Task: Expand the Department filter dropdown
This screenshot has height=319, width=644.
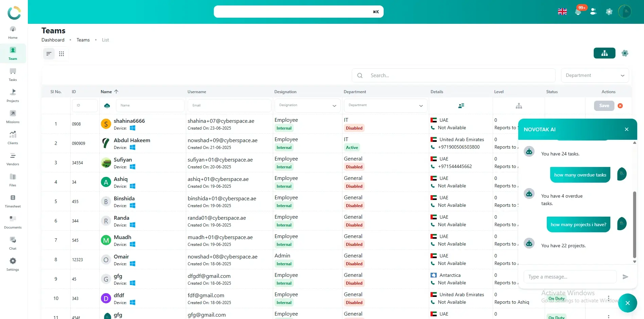Action: [x=594, y=75]
